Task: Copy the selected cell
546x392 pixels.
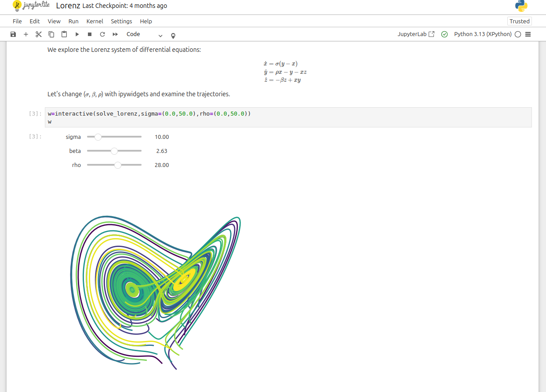Action: (x=51, y=34)
